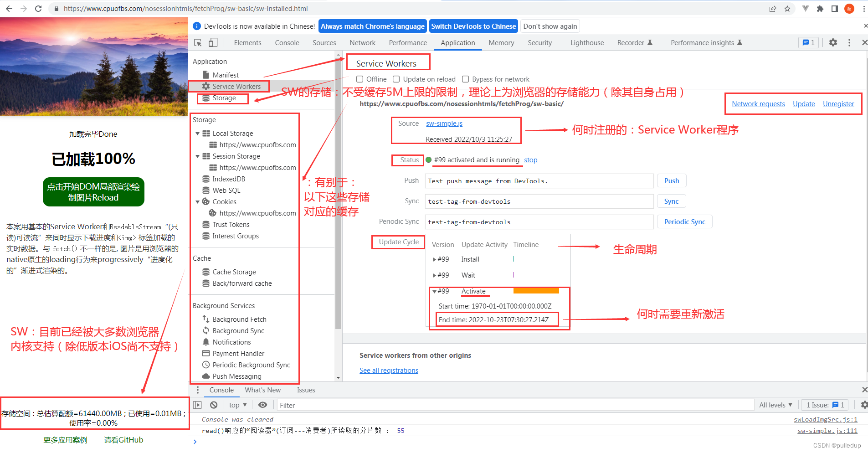Click the Push button
The width and height of the screenshot is (868, 453).
(672, 181)
